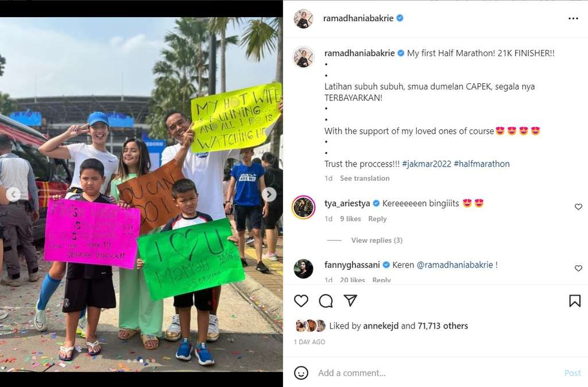Like the post with heart icon
Viewport: 588px width, 387px height.
pyautogui.click(x=301, y=301)
